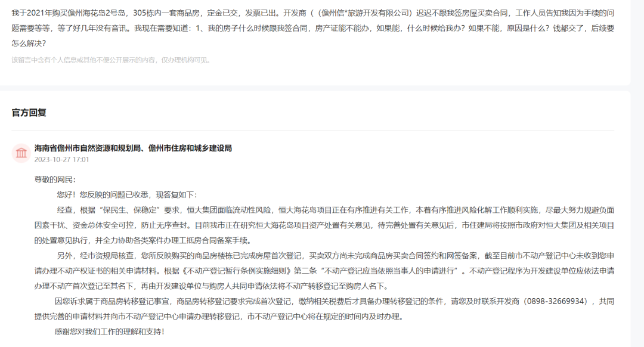Click the greeting line 尊敬的网民
This screenshot has height=347, width=644.
[55, 179]
